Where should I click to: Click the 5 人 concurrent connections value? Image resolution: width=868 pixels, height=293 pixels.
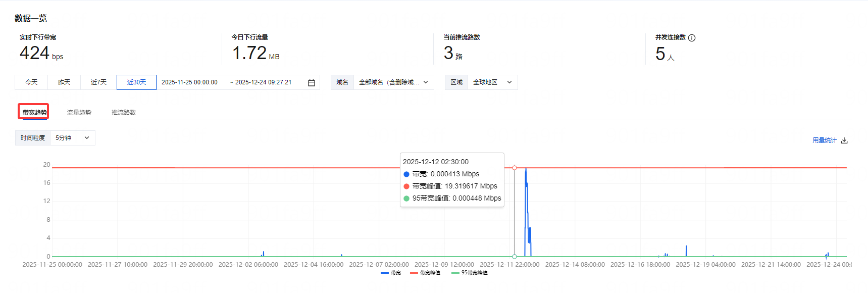(665, 54)
